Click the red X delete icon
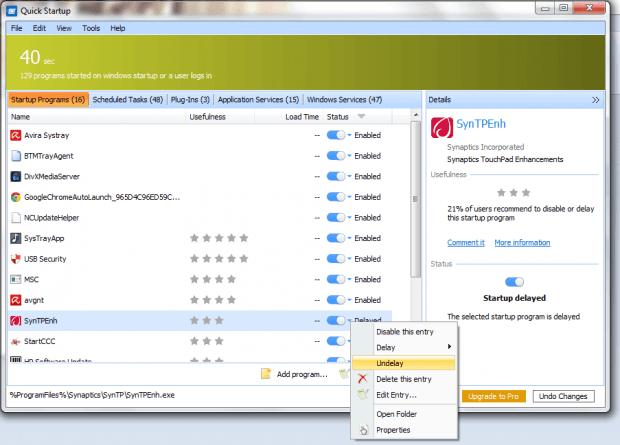The width and height of the screenshot is (620, 445). 362,379
